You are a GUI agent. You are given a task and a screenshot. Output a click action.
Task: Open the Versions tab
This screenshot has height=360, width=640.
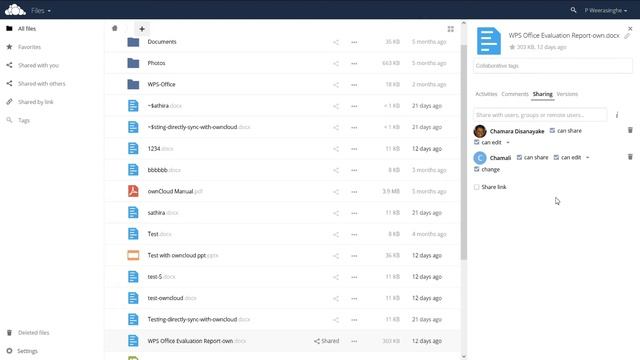click(567, 94)
